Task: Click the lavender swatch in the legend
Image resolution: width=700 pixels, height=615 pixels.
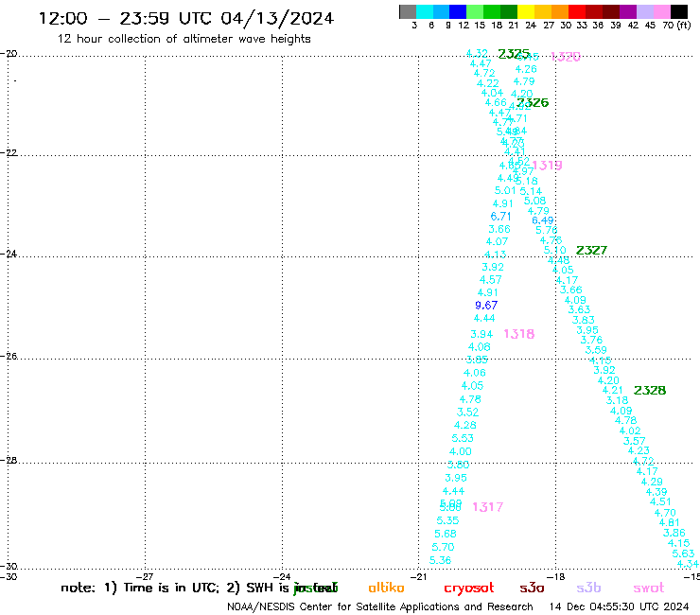Action: [x=644, y=11]
